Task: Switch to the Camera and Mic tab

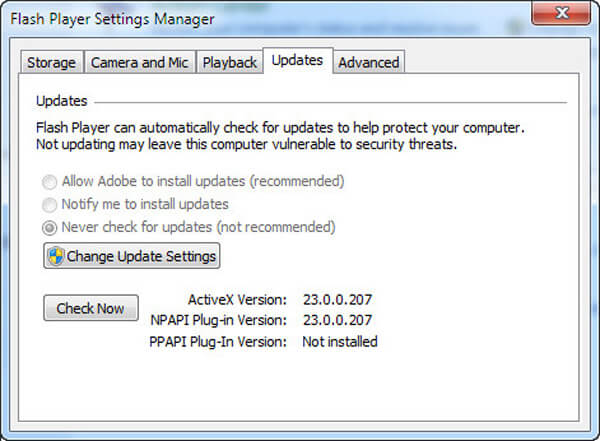Action: [140, 62]
